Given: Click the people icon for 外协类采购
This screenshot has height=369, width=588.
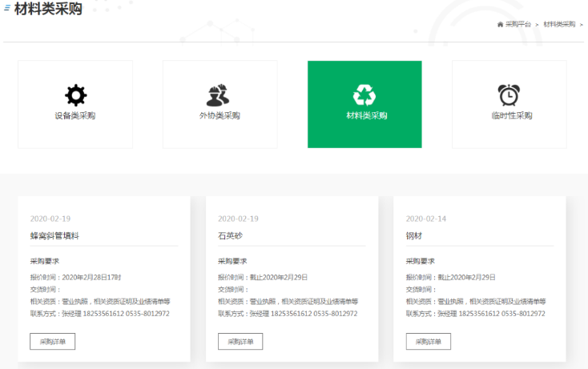Looking at the screenshot, I should pos(219,95).
